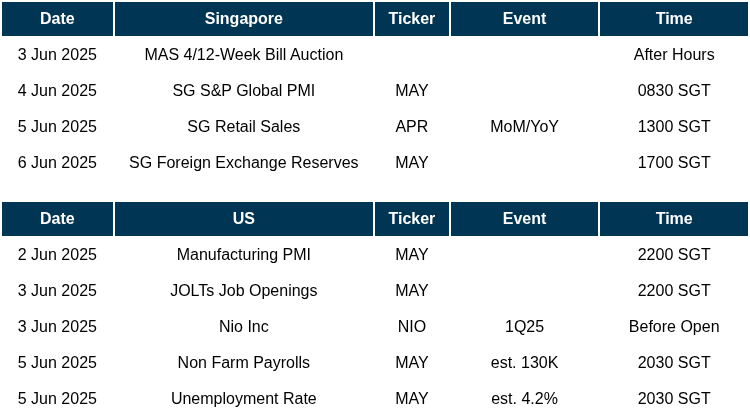This screenshot has height=418, width=750.
Task: Select JOLTs Job Openings row
Action: [x=375, y=291]
